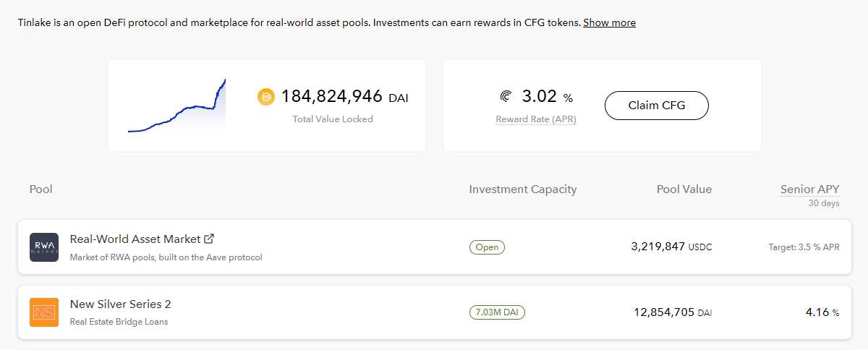Click the Pool Value column header
The width and height of the screenshot is (868, 350).
pyautogui.click(x=684, y=189)
